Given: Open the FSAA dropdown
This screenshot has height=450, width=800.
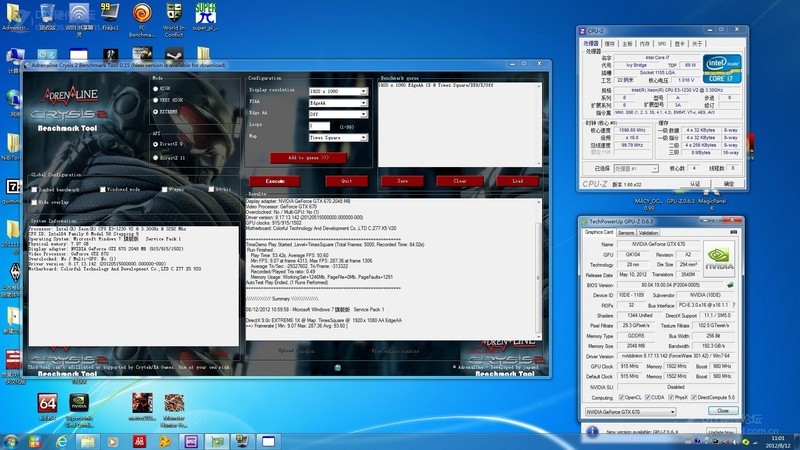Looking at the screenshot, I should coord(338,103).
